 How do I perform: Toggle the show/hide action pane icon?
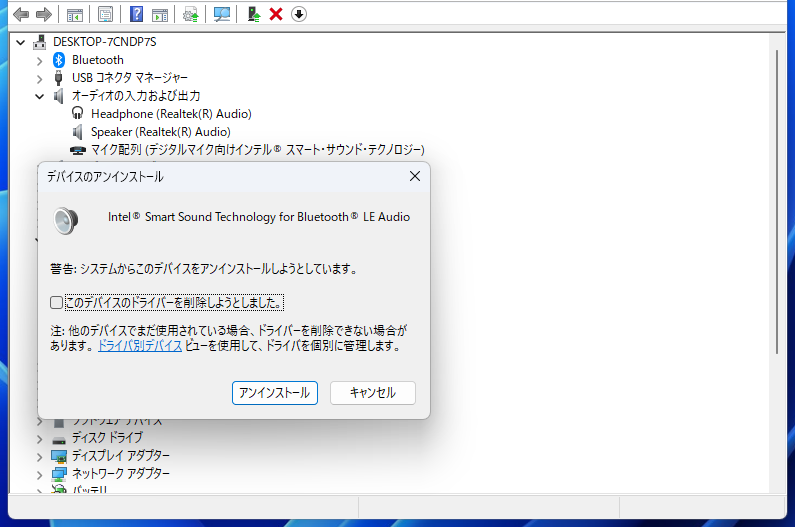[160, 15]
